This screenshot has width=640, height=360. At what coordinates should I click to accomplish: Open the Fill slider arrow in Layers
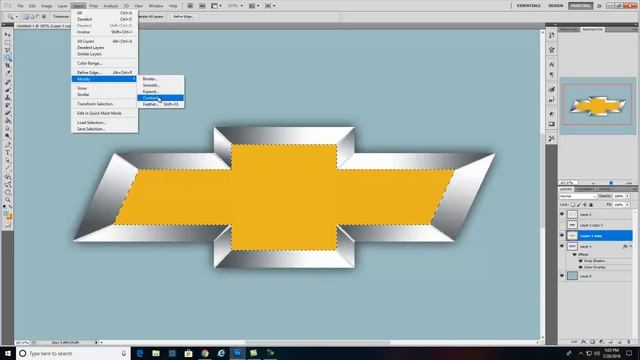click(x=628, y=204)
